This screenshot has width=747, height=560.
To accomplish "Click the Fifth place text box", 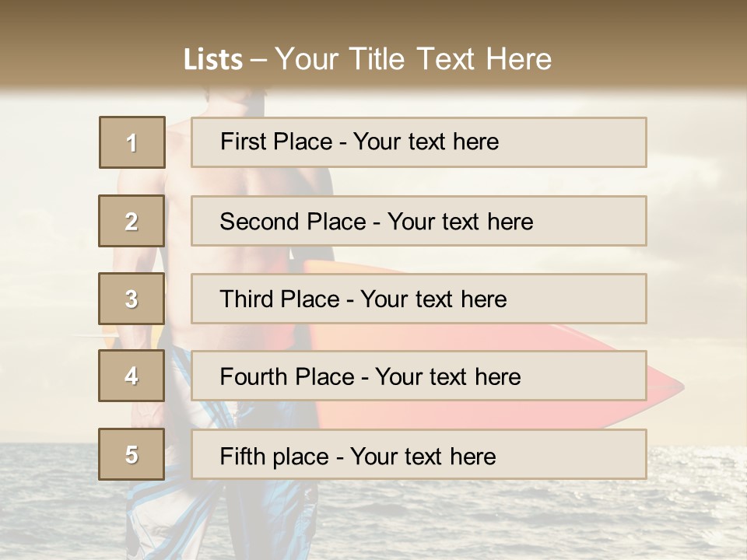I will click(419, 454).
